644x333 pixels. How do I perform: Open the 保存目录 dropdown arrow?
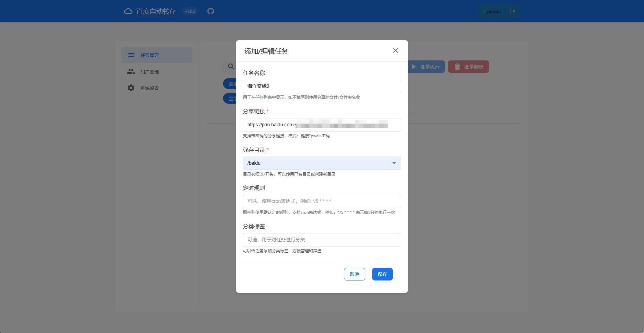tap(394, 163)
